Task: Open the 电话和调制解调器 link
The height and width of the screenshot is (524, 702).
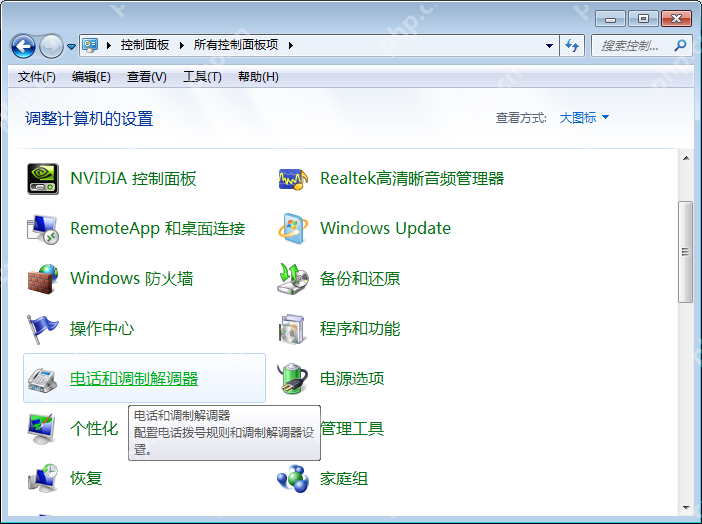Action: [134, 379]
